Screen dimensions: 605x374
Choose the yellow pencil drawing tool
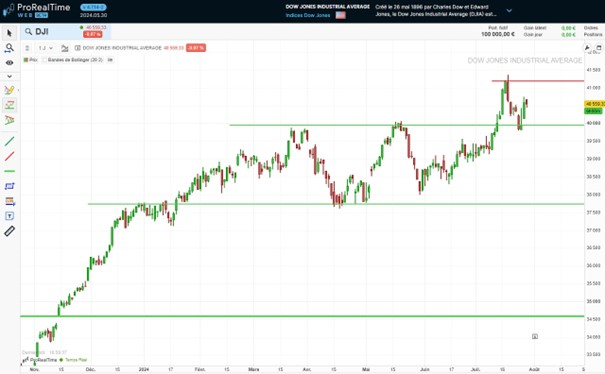9,90
